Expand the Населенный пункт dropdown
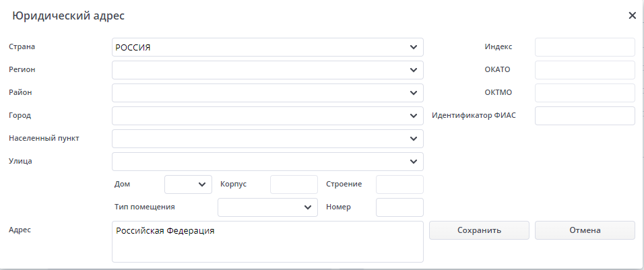 click(x=413, y=139)
